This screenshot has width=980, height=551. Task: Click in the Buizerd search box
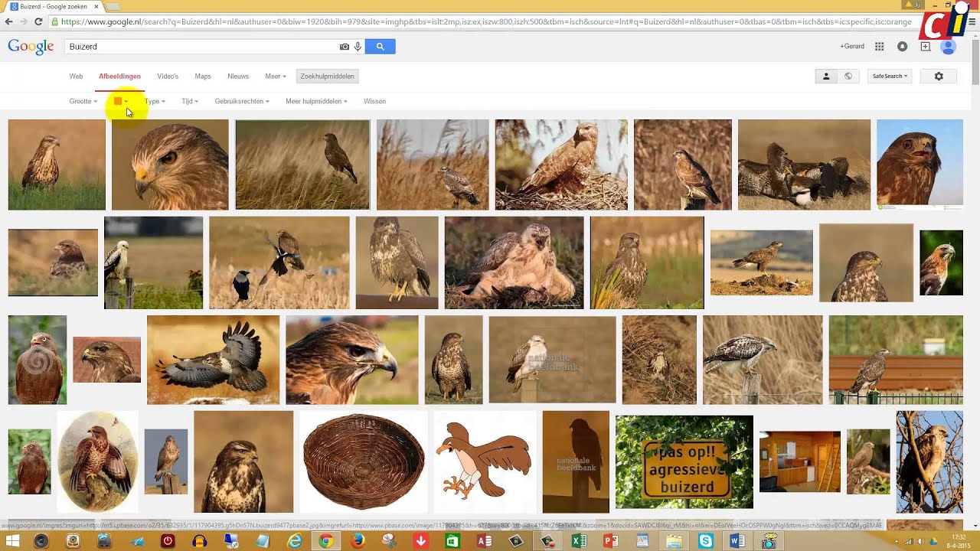pyautogui.click(x=201, y=47)
